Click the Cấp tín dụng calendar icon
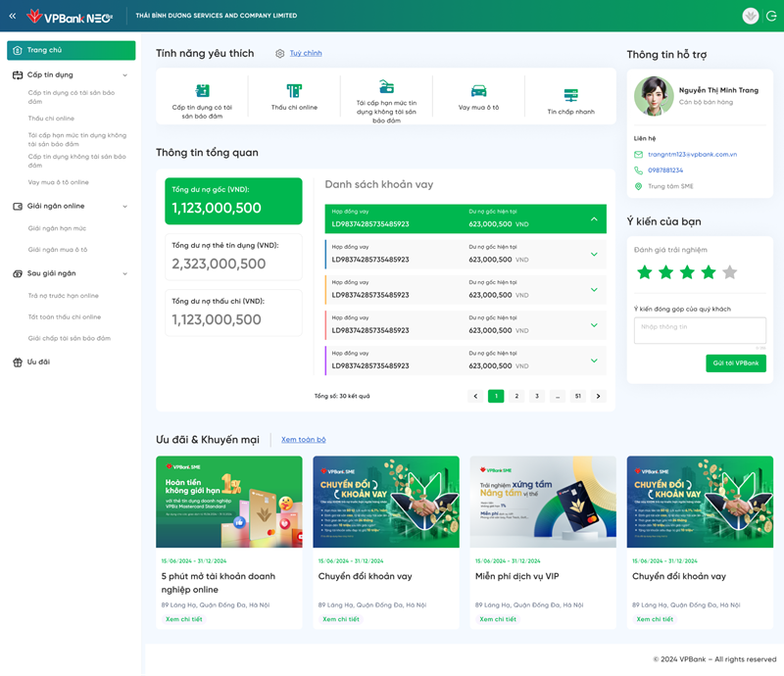The height and width of the screenshot is (676, 784). point(18,75)
